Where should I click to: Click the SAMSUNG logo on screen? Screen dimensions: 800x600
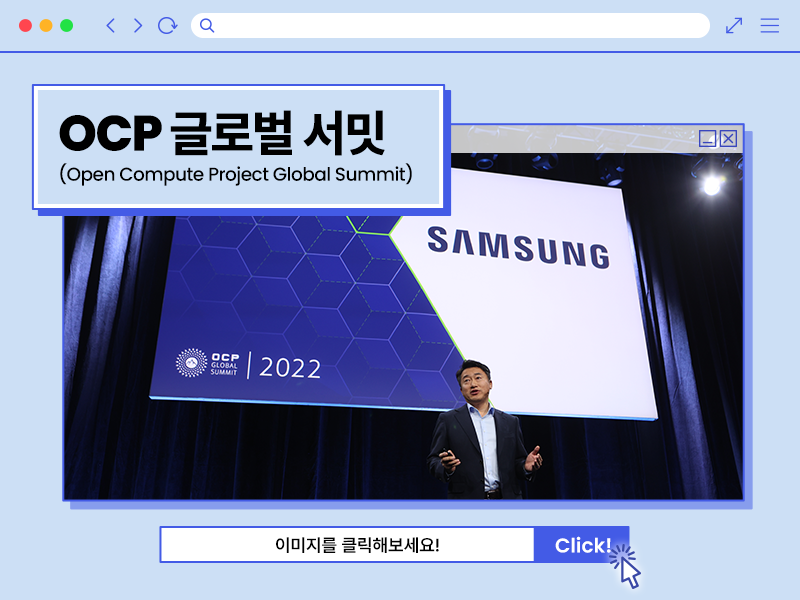pyautogui.click(x=518, y=248)
